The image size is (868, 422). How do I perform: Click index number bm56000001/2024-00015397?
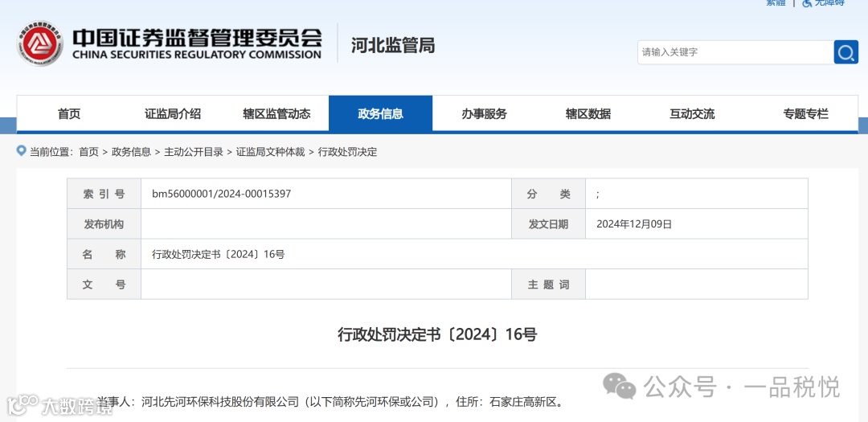[x=222, y=194]
